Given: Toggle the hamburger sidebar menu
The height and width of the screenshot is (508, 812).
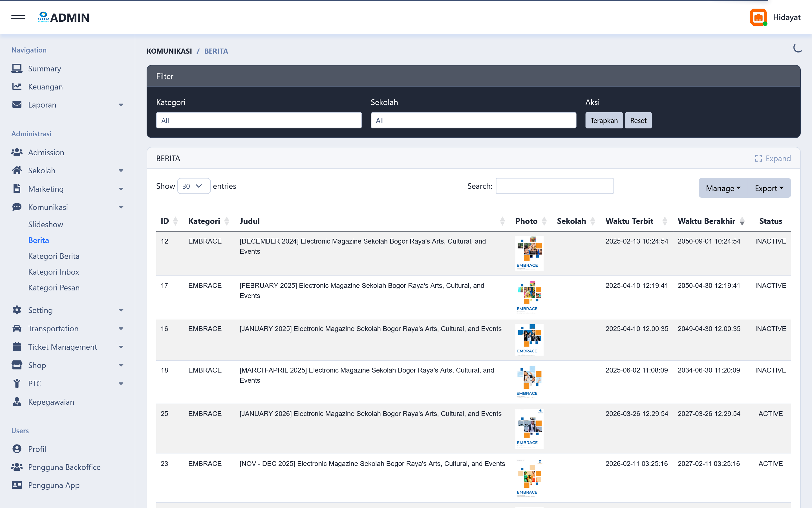Looking at the screenshot, I should click(x=18, y=17).
